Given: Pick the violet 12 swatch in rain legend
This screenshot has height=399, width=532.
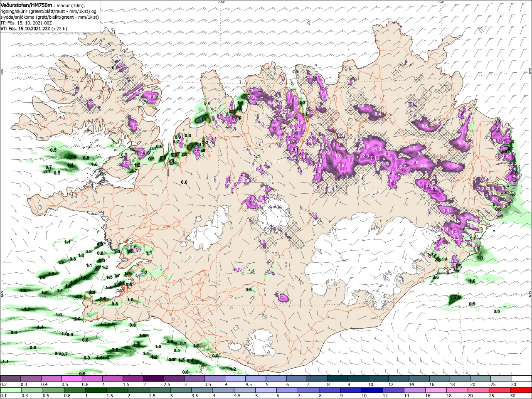Looking at the screenshot, I should pyautogui.click(x=393, y=390).
